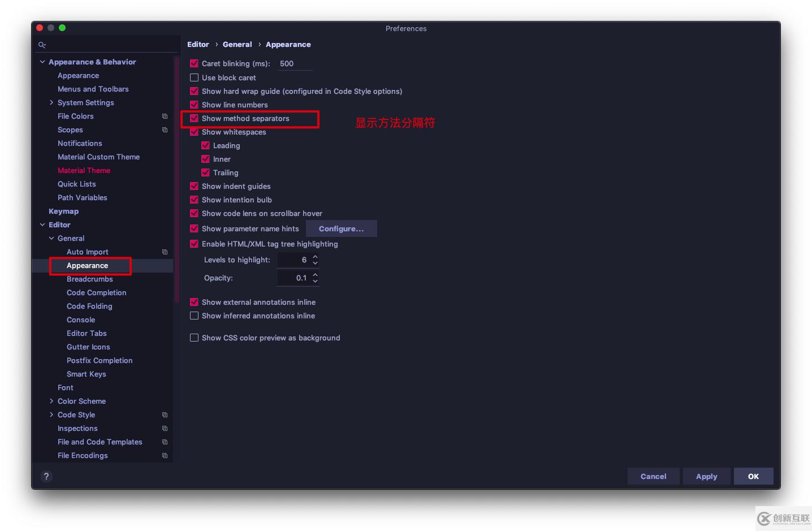Collapse the Editor section arrow
Screen dimensions: 812x531
click(x=42, y=225)
